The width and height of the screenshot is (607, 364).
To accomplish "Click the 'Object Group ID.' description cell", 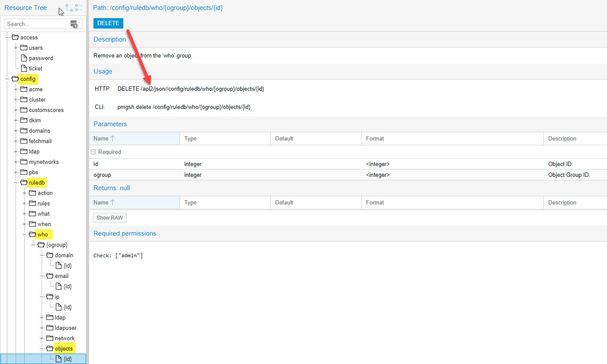I will (569, 175).
